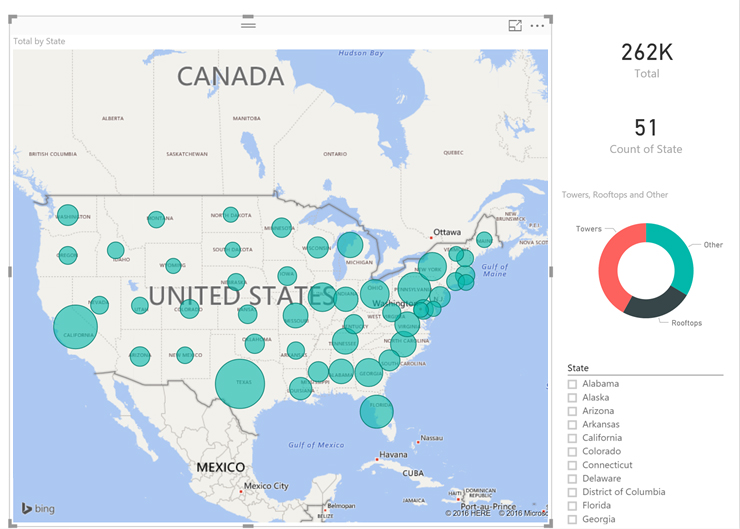Image resolution: width=740 pixels, height=529 pixels.
Task: Click the bottom-center resize handle of map
Action: [248, 525]
